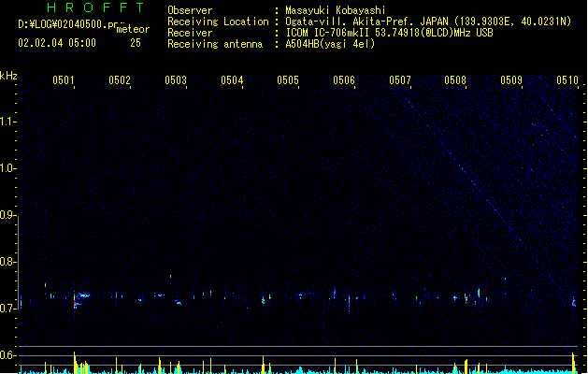Click the 1.1 kHz axis label

click(x=7, y=122)
